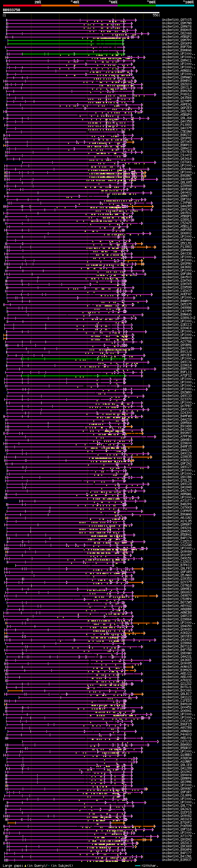Select the UniRef100_Q9M4I1 label
Viewport: 197px width, 868px height.
pyautogui.click(x=177, y=61)
